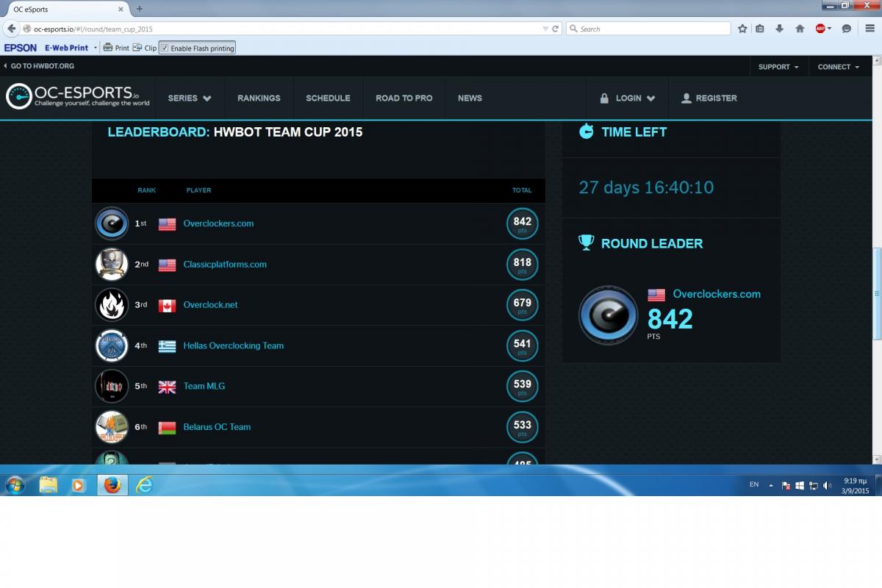This screenshot has width=882, height=588.
Task: Open the Windows Start button
Action: pos(15,485)
